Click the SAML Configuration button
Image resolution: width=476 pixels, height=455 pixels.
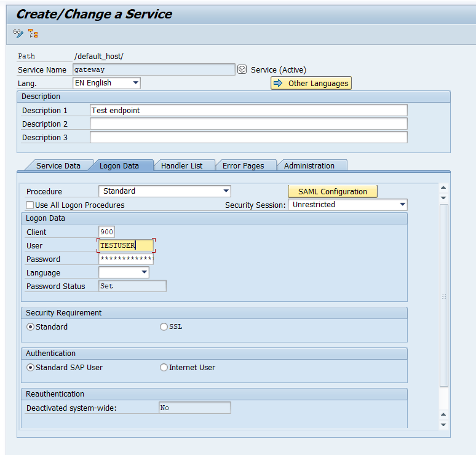tap(333, 191)
